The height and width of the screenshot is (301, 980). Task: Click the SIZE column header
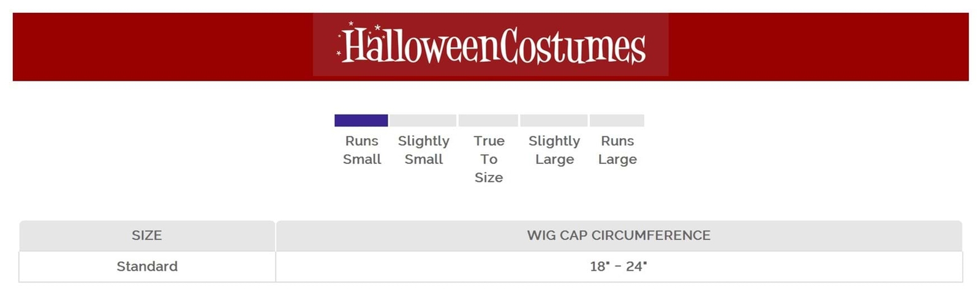[x=147, y=236]
